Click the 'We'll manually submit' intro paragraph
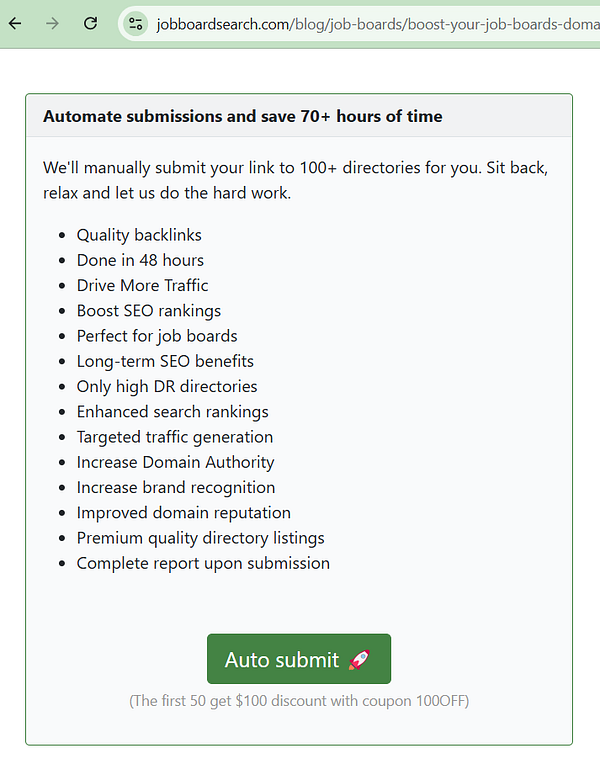The image size is (600, 769). click(x=296, y=180)
